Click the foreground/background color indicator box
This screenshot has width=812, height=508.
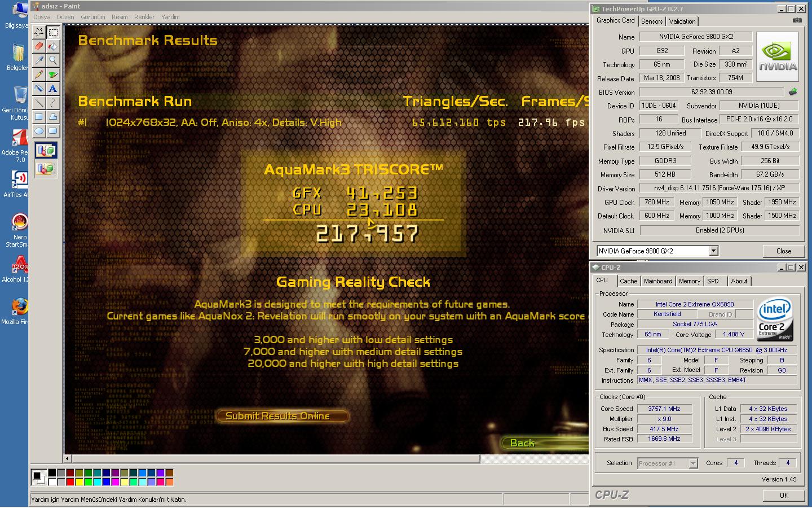pos(38,478)
